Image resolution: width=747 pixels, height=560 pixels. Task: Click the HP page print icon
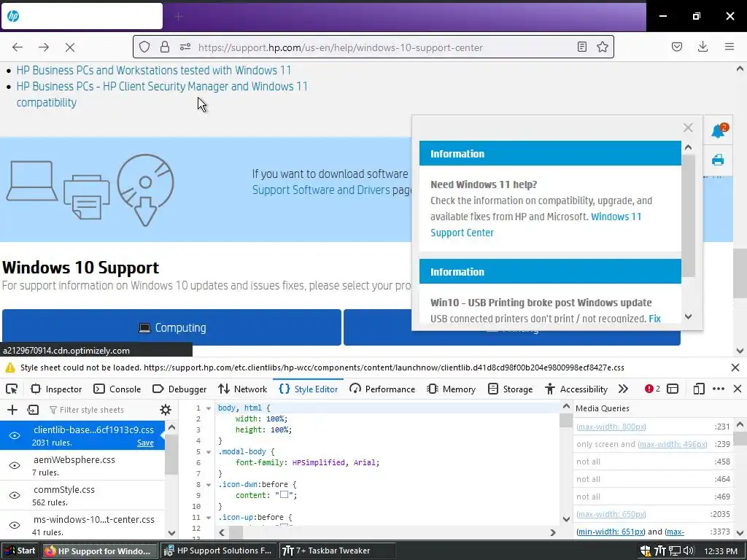pyautogui.click(x=718, y=160)
